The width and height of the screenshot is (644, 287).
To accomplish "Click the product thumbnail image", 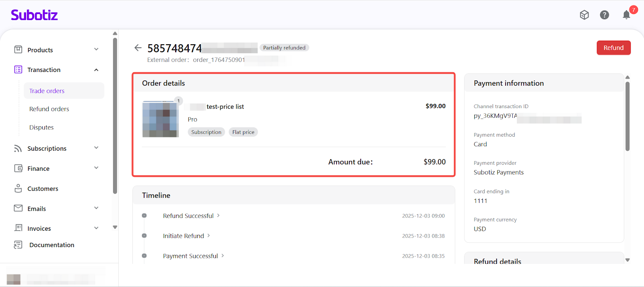I will (160, 119).
